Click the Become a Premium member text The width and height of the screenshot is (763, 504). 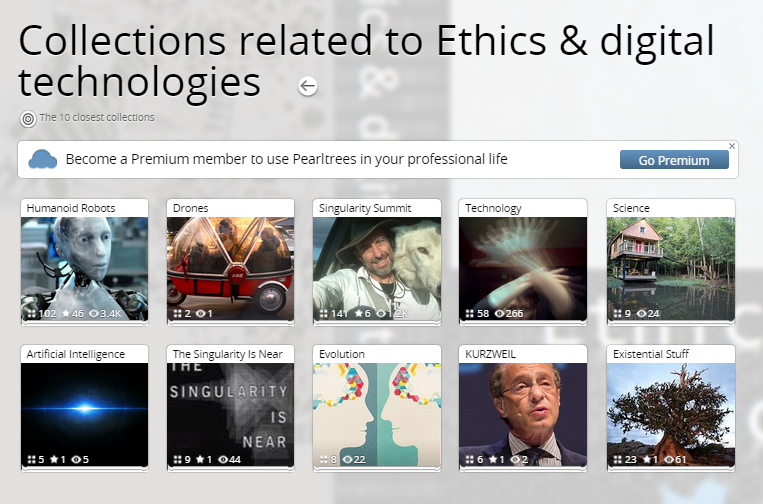286,159
